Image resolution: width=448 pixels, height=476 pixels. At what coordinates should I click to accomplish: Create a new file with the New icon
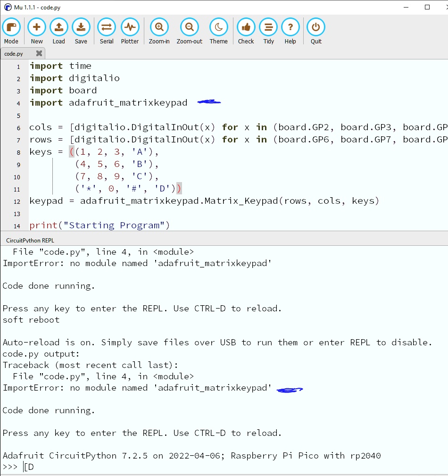point(36,27)
